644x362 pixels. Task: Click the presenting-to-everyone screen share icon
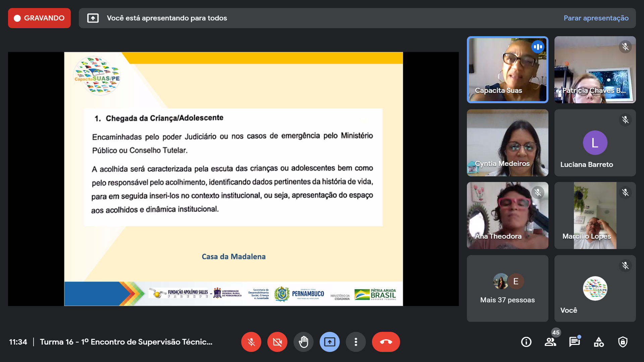[x=93, y=18]
